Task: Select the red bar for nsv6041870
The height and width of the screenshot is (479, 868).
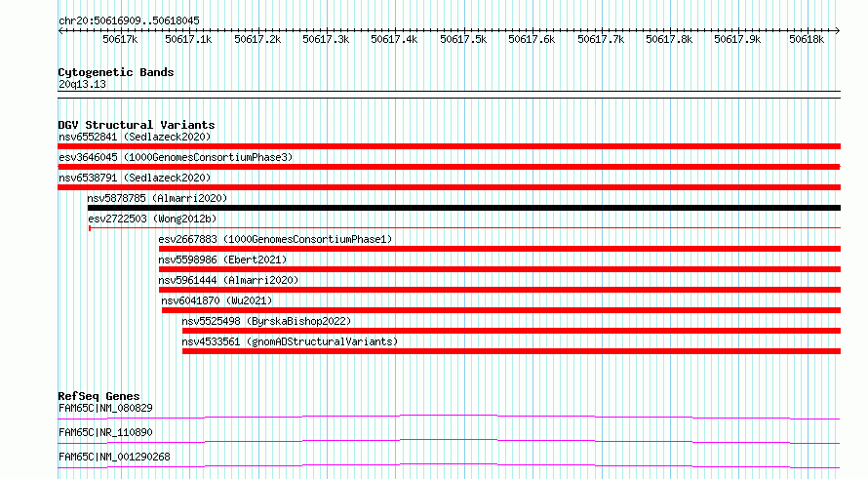Action: click(x=501, y=310)
